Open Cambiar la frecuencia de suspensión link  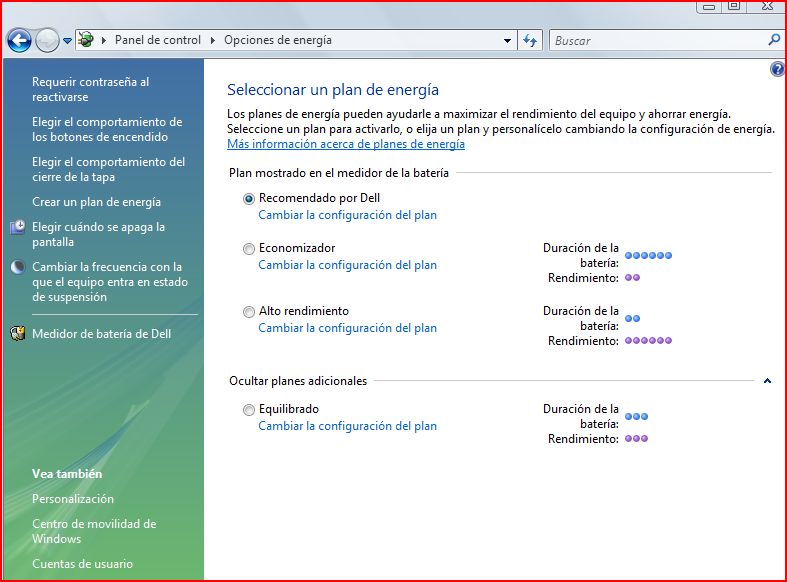(110, 281)
